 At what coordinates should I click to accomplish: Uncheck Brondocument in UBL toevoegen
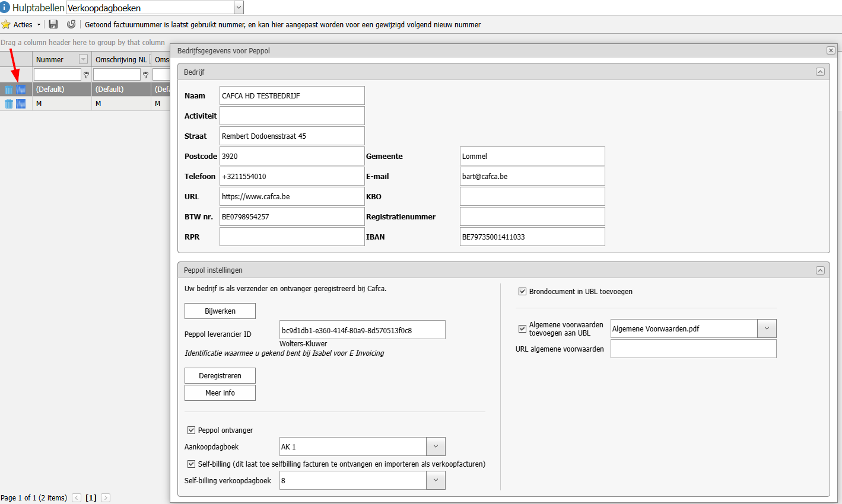point(522,291)
